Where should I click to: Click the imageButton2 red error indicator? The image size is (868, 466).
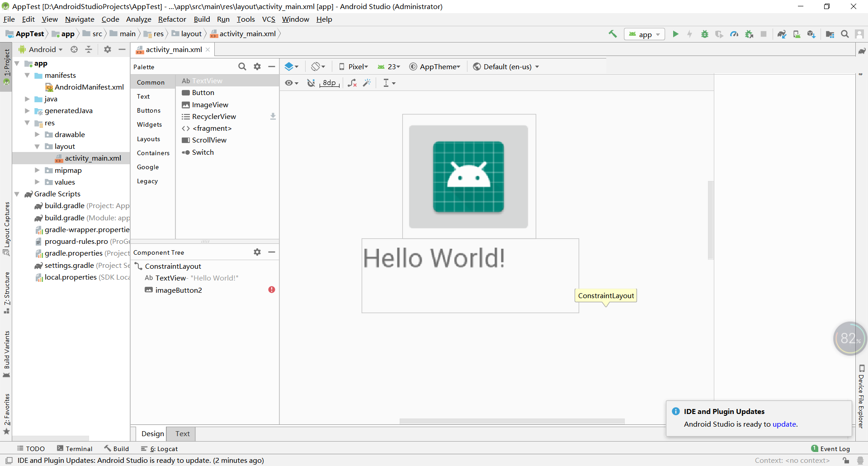(272, 290)
